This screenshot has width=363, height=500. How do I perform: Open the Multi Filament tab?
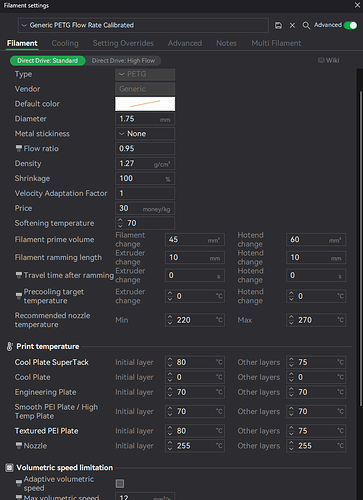(276, 43)
